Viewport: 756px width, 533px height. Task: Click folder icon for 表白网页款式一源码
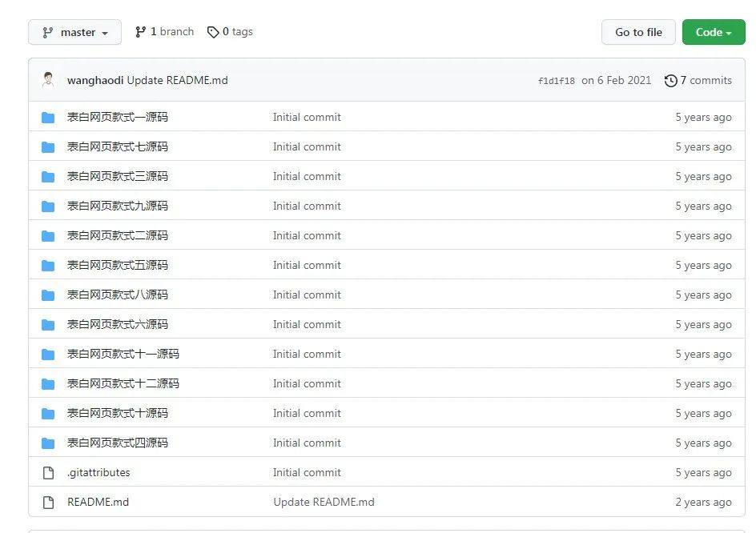(48, 118)
